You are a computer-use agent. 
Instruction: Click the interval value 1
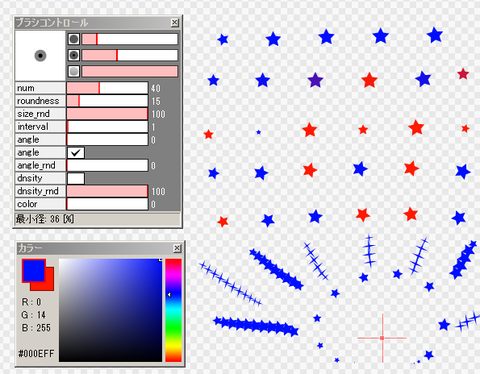pyautogui.click(x=153, y=127)
